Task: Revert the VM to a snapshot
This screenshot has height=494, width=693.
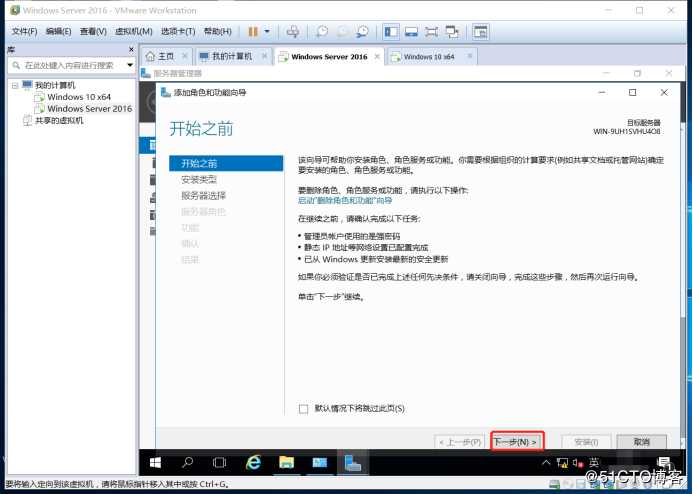Action: coord(342,31)
